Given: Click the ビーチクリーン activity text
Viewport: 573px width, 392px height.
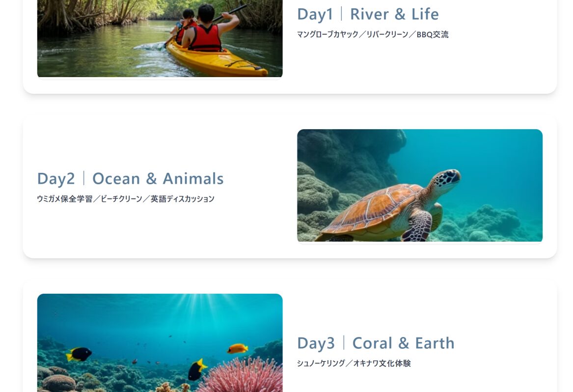Looking at the screenshot, I should (x=121, y=199).
